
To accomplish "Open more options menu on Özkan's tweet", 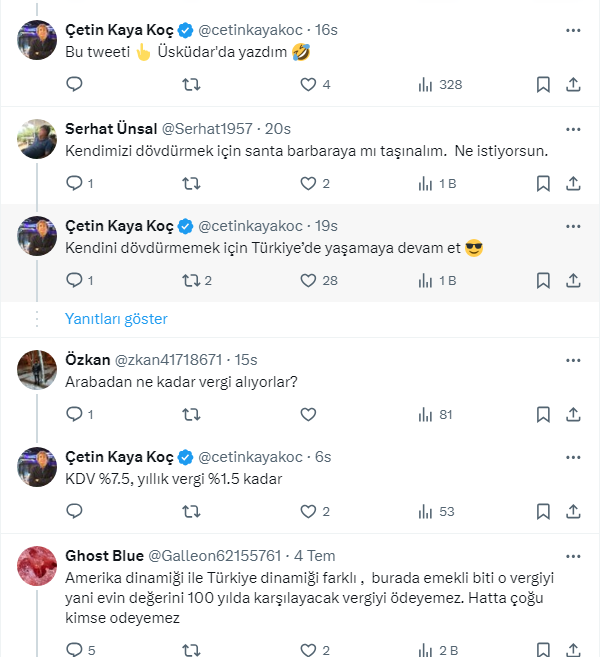I will click(x=573, y=359).
